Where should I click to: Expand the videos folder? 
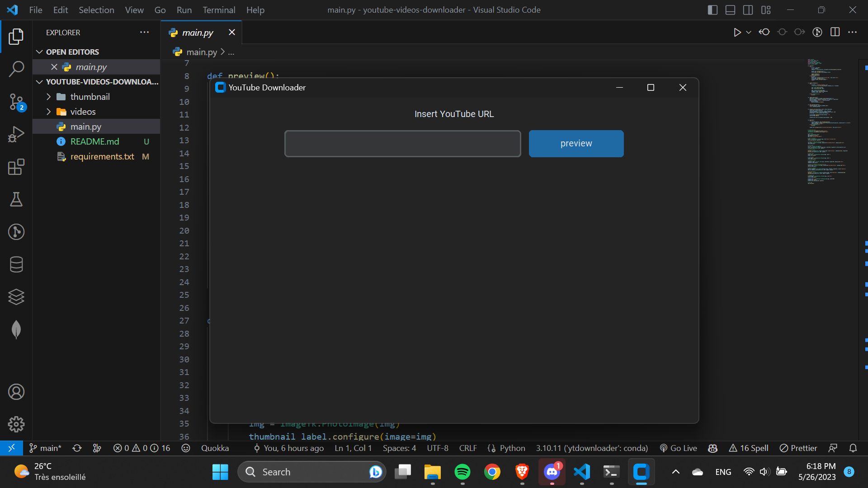83,112
